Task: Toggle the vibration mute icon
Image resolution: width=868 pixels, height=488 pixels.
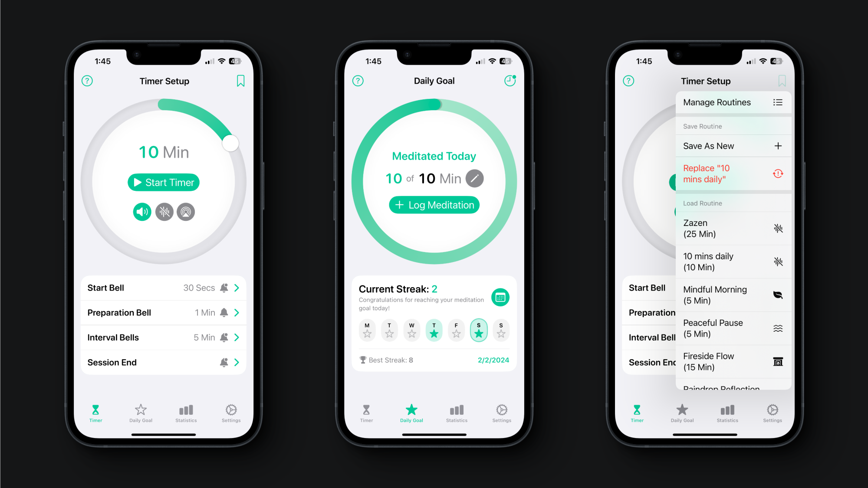Action: tap(164, 211)
